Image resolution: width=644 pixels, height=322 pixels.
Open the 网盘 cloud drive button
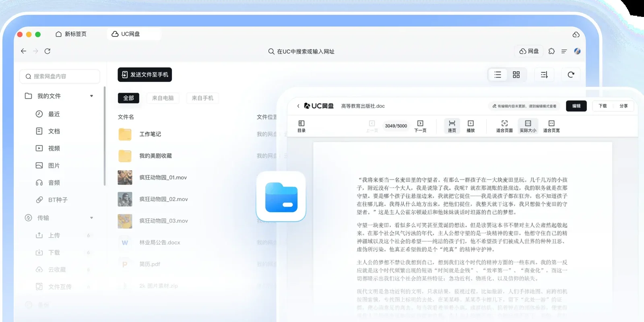click(529, 51)
